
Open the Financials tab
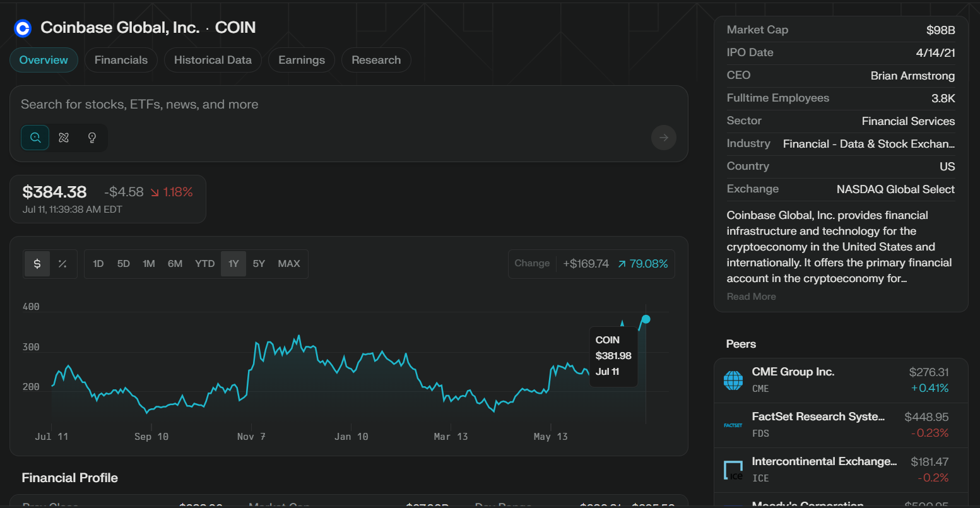(121, 60)
